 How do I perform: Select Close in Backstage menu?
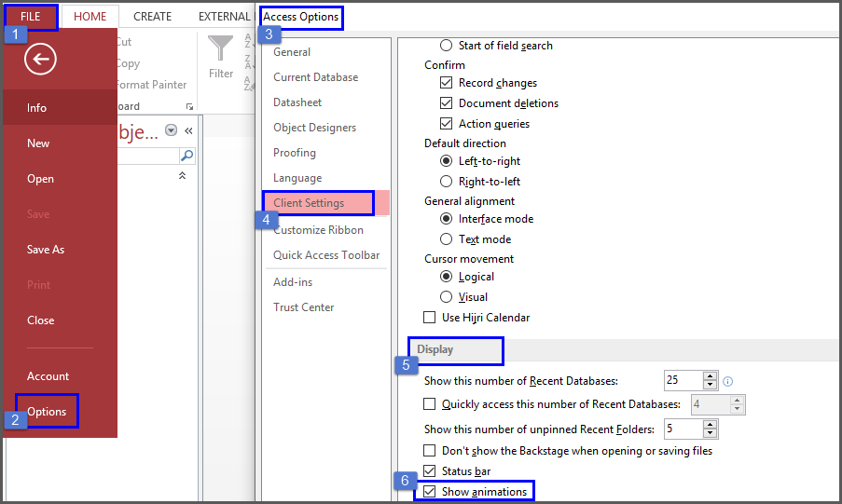(60, 320)
